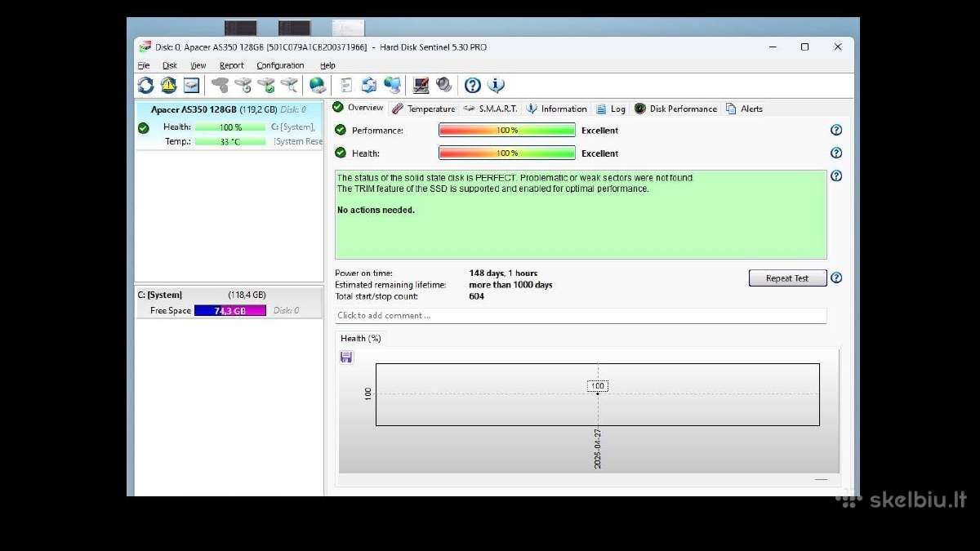Switch to the Temperature tab
Screen dimensions: 980x551
pyautogui.click(x=423, y=109)
